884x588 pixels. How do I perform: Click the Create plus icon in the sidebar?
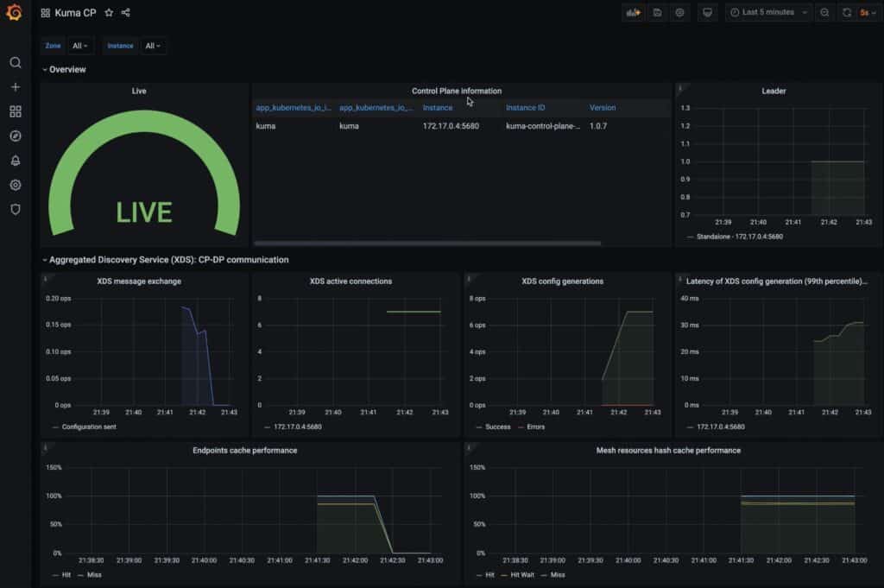click(15, 86)
